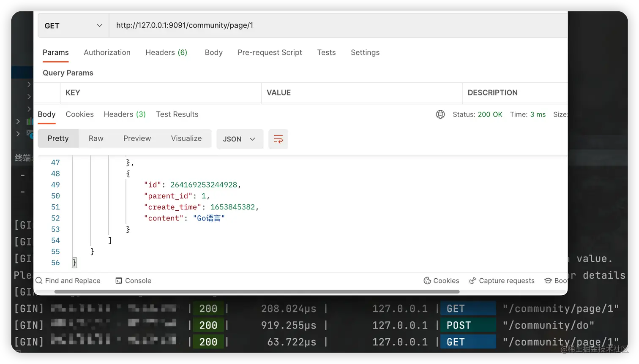This screenshot has width=639, height=364.
Task: Open the Test Results tab
Action: point(177,114)
